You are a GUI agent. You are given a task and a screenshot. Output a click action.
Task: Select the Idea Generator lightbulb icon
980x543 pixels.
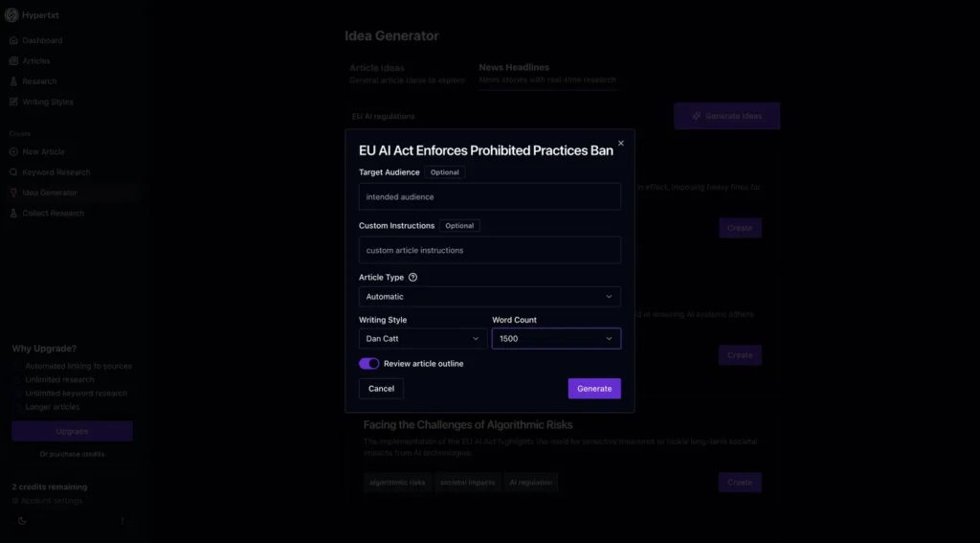pyautogui.click(x=13, y=192)
